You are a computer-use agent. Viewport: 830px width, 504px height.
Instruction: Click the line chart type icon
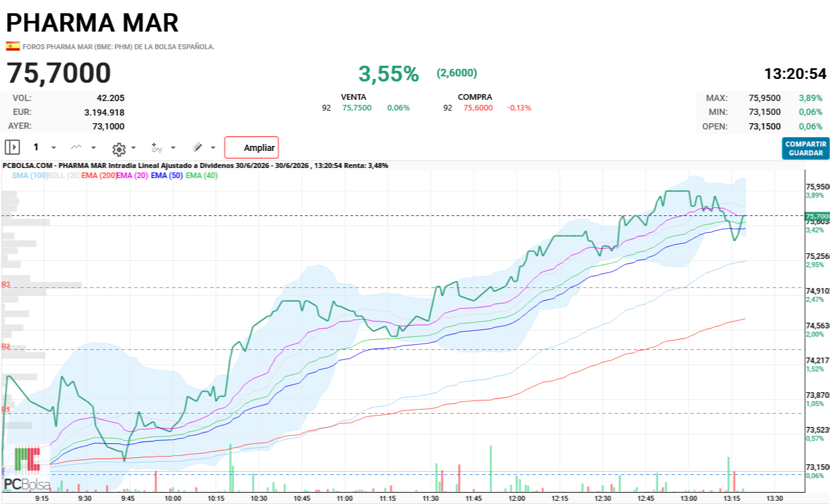click(x=76, y=147)
